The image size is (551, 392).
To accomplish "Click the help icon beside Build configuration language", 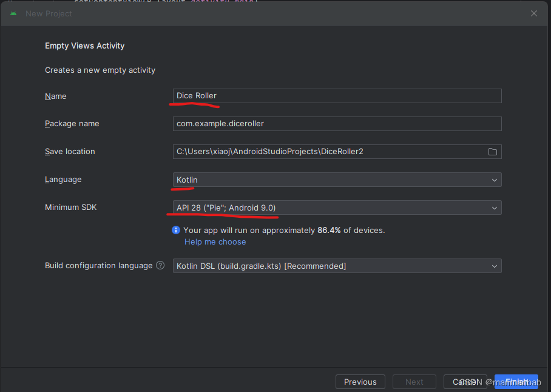I will (x=160, y=265).
